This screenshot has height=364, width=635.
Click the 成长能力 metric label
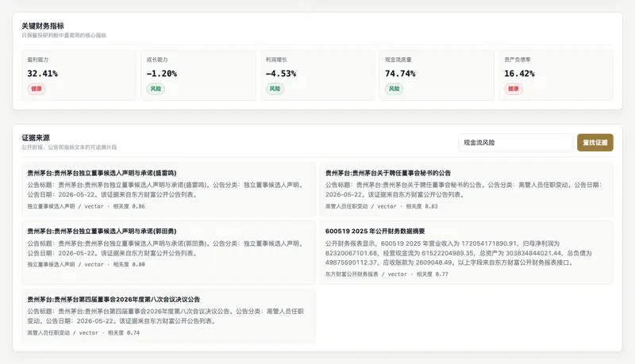[x=157, y=59]
